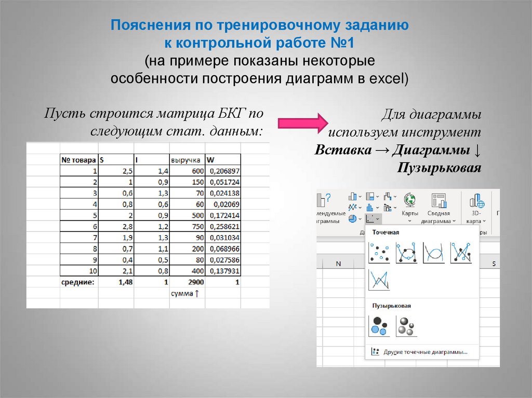Open the waterfall chart insert button

(x=388, y=196)
